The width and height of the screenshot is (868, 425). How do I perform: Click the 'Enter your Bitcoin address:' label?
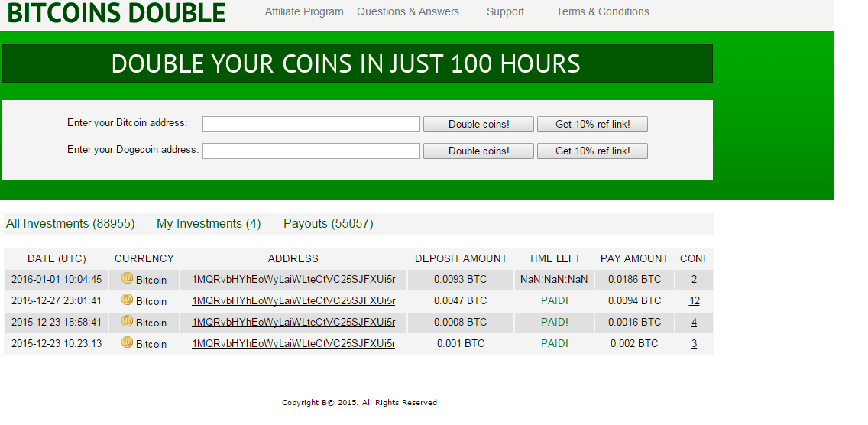[128, 123]
